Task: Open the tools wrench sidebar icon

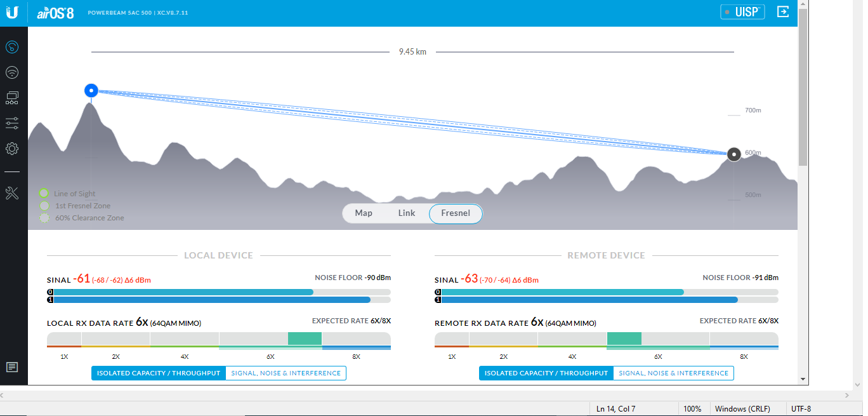Action: 12,193
